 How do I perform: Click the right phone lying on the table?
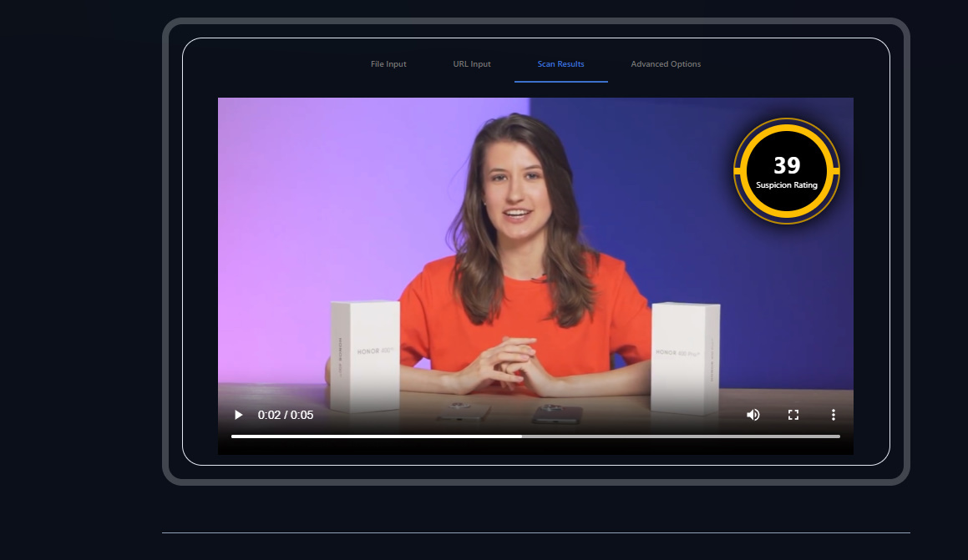coord(556,412)
